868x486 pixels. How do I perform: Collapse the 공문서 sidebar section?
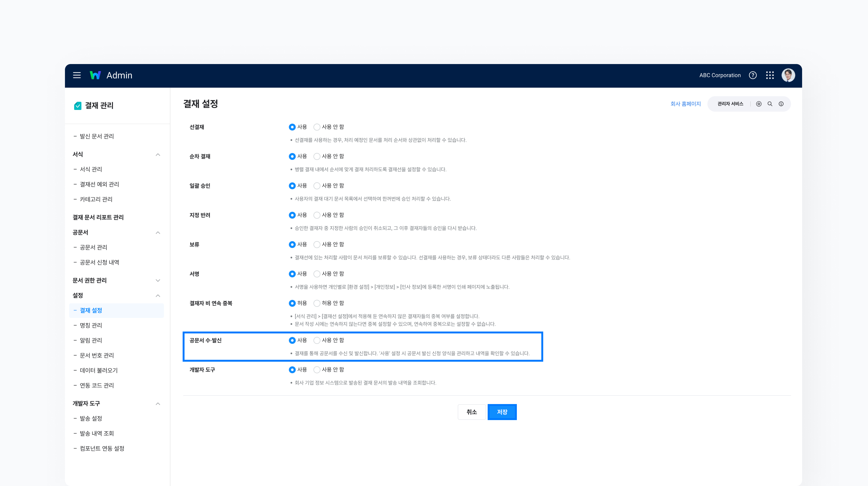pos(158,233)
